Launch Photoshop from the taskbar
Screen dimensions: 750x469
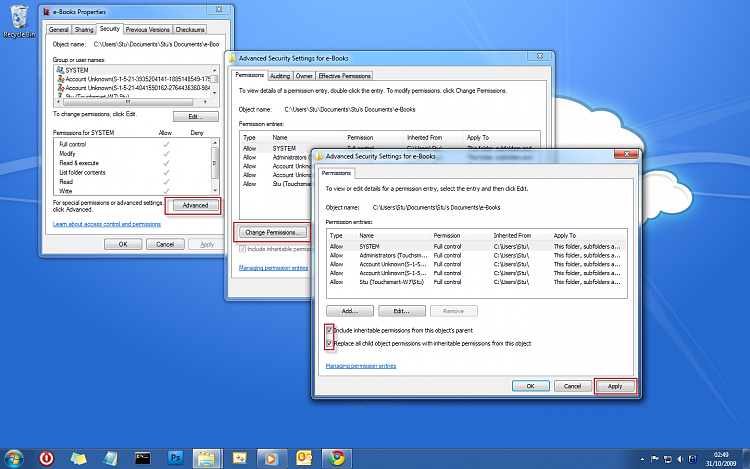[x=175, y=458]
